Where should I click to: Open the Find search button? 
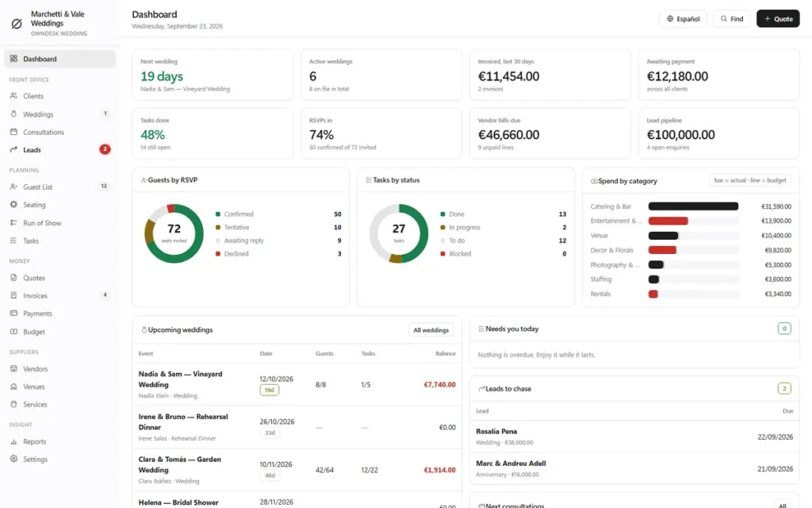click(x=731, y=19)
